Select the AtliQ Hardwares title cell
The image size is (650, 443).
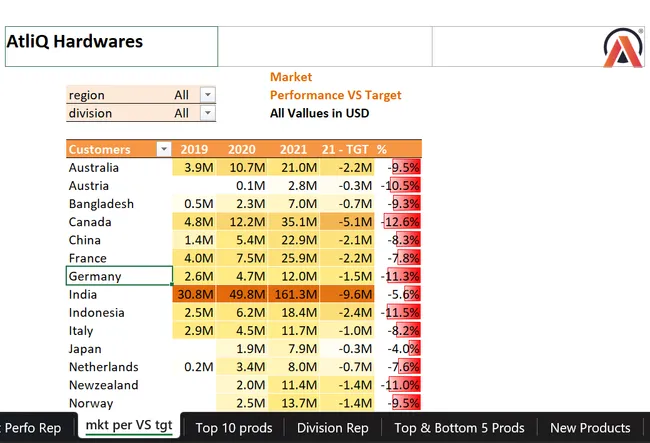point(112,46)
